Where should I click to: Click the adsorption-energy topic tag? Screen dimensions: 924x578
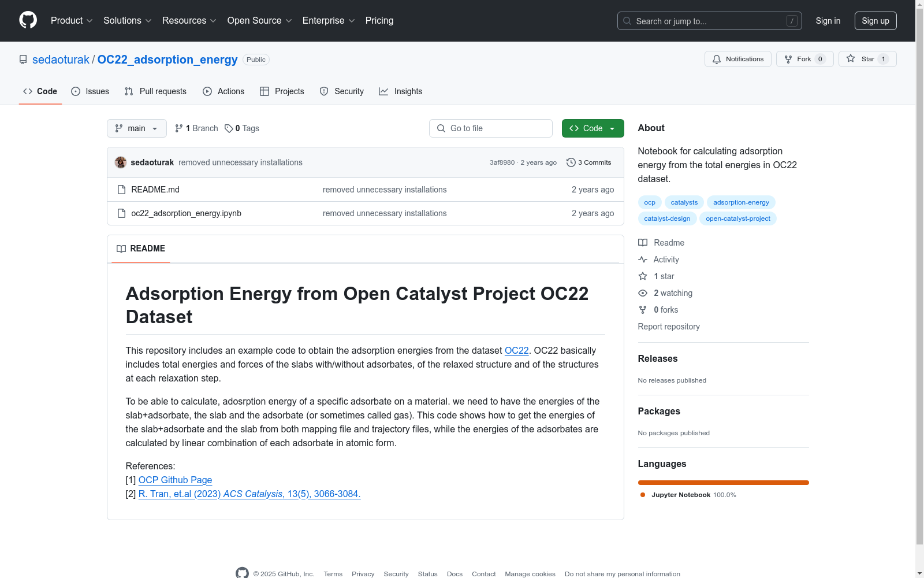(741, 202)
